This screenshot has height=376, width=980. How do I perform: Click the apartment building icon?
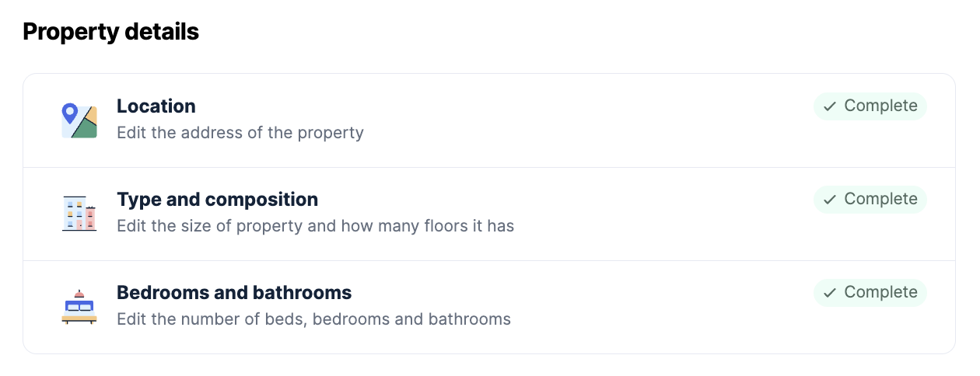pyautogui.click(x=79, y=214)
